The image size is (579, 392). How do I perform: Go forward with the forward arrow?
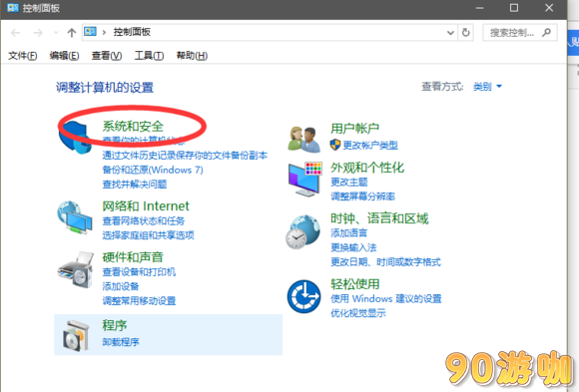point(38,33)
